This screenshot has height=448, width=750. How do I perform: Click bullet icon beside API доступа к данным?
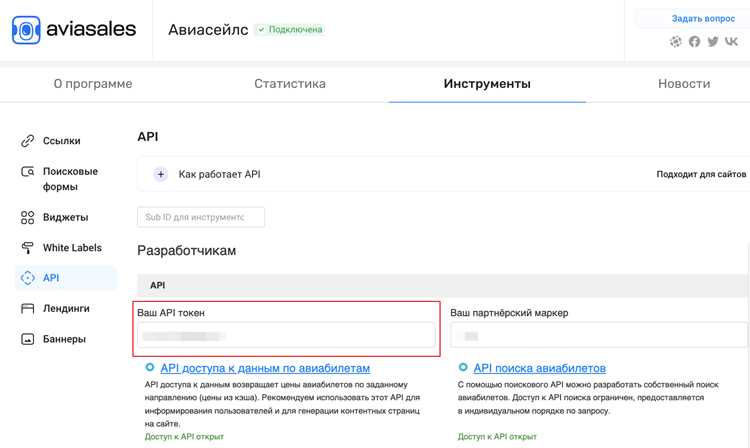coord(150,367)
